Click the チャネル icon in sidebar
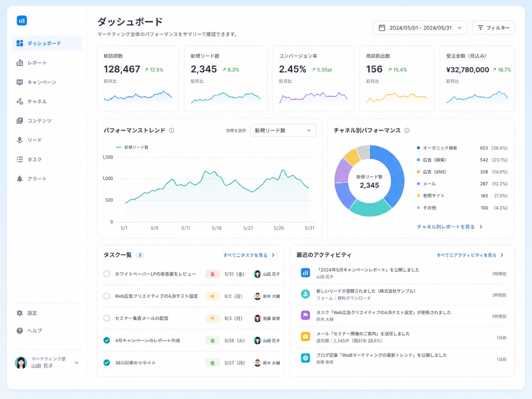This screenshot has height=399, width=532. click(20, 101)
